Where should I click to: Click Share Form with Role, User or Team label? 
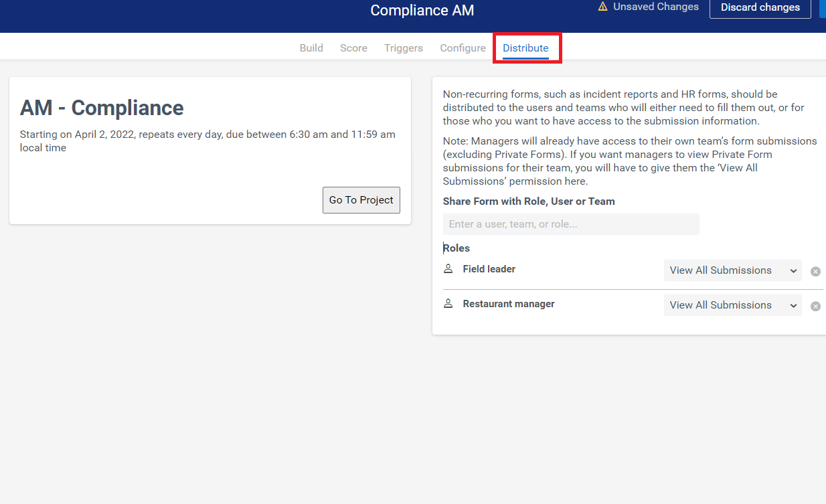(529, 201)
